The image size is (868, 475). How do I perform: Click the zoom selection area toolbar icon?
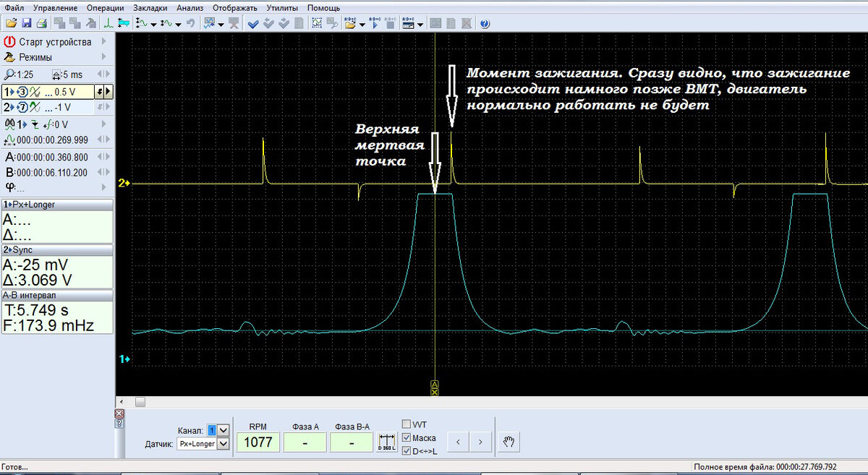coord(318,24)
